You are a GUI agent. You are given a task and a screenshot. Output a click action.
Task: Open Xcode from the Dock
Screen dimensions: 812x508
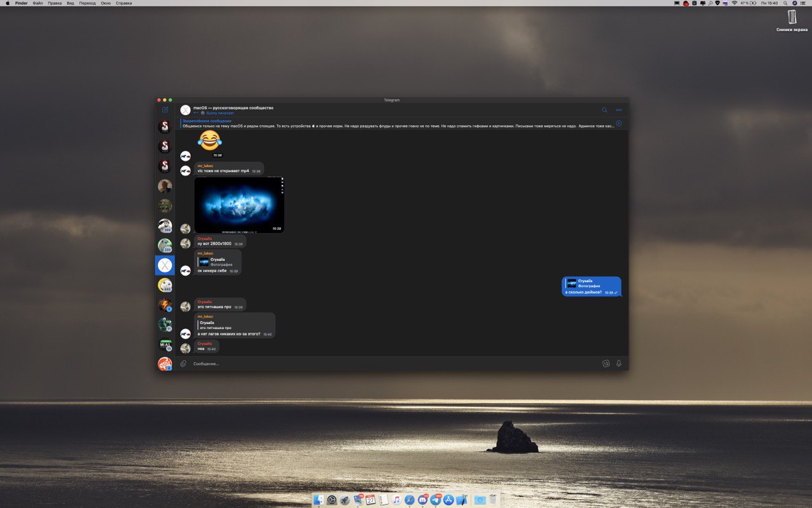[x=462, y=500]
